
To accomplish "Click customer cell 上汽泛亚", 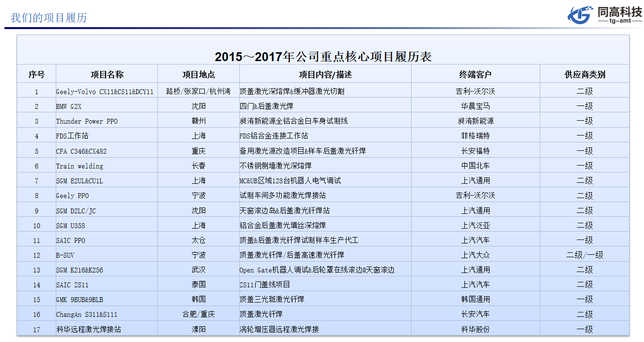I will tap(476, 225).
